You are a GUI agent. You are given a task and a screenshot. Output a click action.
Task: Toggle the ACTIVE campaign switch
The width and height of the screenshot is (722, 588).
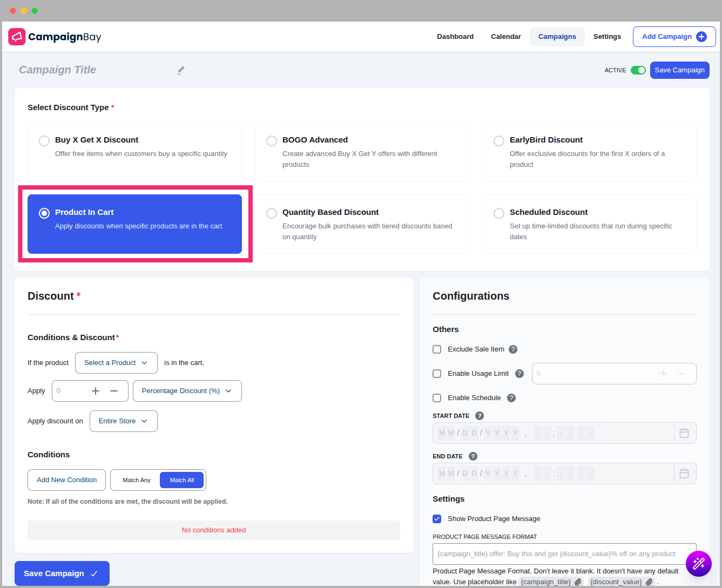tap(638, 70)
